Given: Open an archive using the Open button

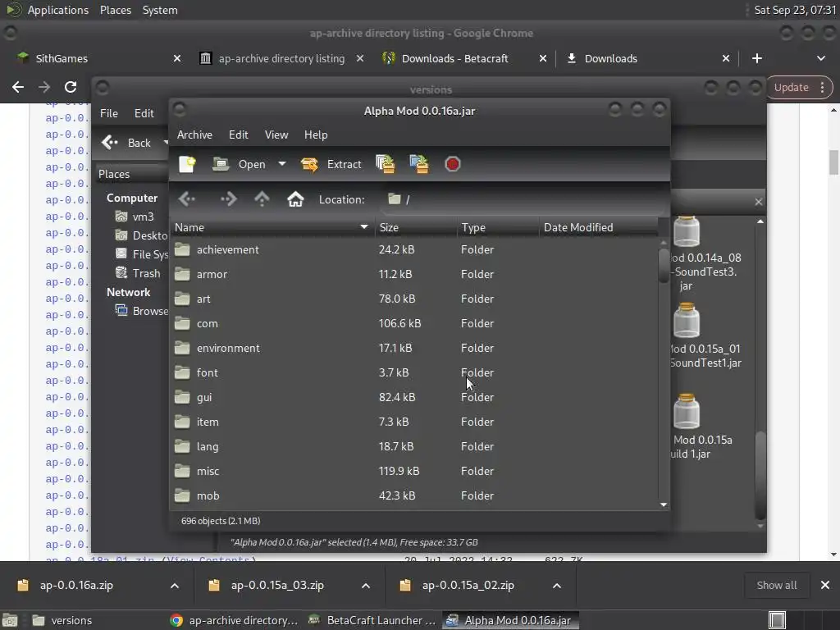Looking at the screenshot, I should (239, 164).
